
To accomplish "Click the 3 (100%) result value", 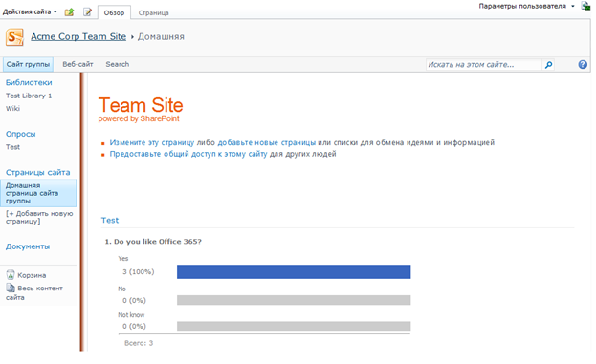I will 138,271.
